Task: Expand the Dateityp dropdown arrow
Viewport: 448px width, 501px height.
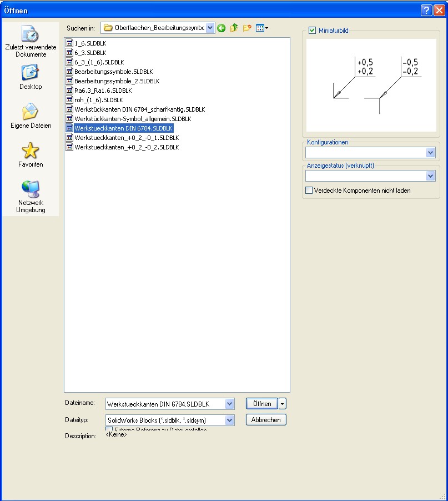Action: 229,420
